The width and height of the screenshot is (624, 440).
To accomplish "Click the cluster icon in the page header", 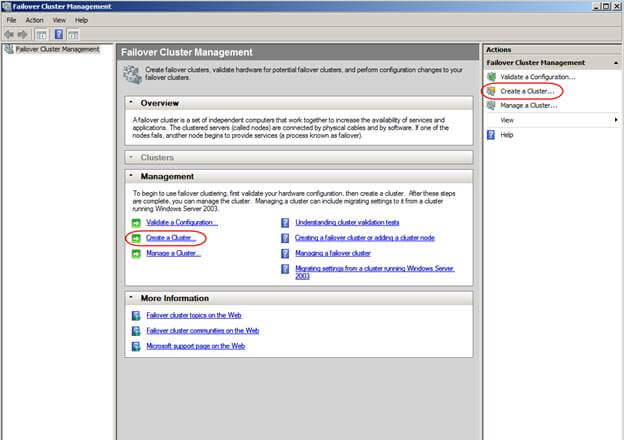I will pyautogui.click(x=133, y=74).
